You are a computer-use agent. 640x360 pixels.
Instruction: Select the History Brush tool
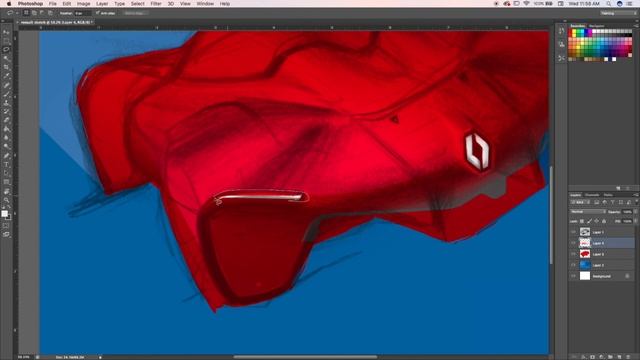click(x=6, y=111)
